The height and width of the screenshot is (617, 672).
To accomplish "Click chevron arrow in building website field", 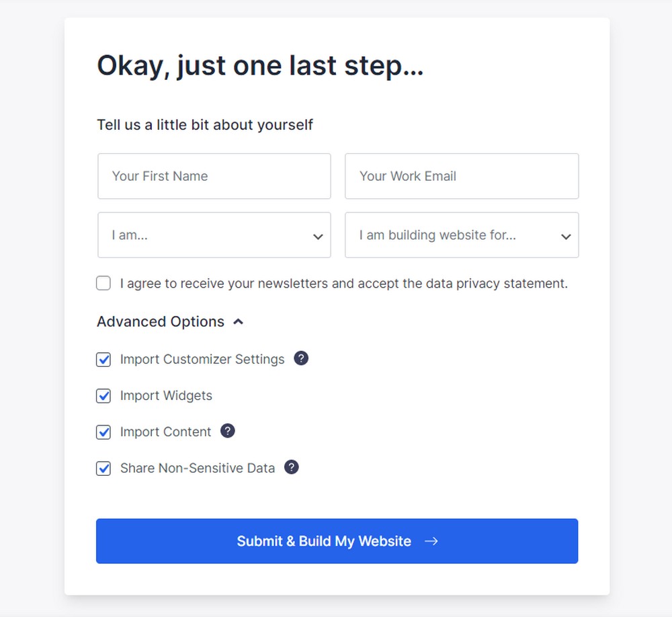I will point(566,237).
